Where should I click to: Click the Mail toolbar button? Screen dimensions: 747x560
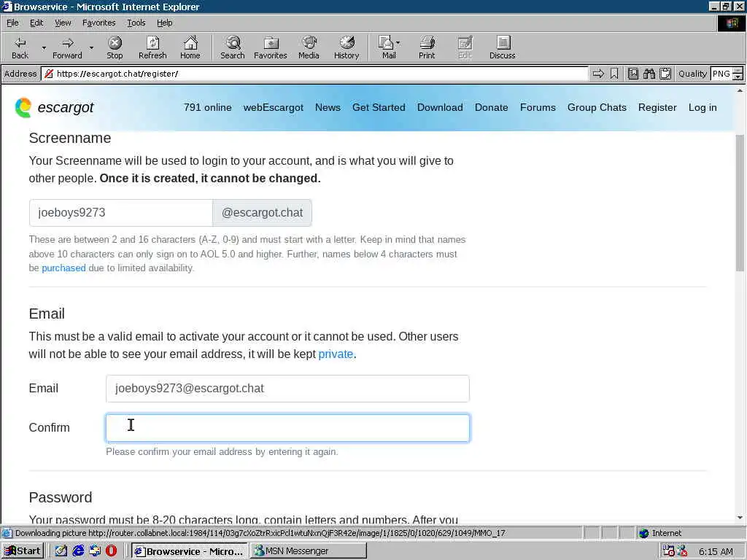(387, 47)
